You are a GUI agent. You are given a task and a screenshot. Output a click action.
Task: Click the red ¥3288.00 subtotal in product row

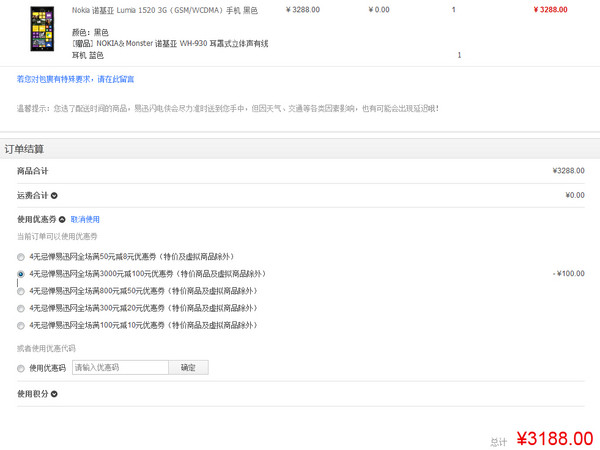pos(550,10)
